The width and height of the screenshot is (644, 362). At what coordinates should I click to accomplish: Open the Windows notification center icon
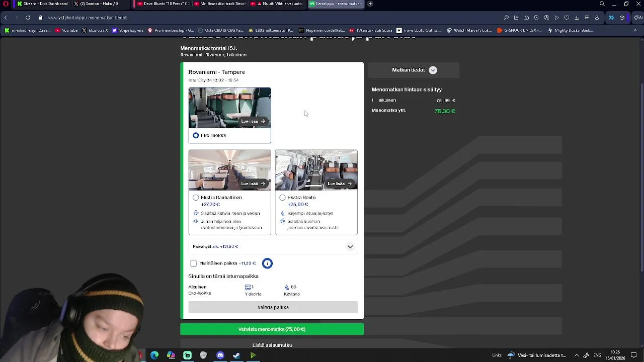coord(634,355)
